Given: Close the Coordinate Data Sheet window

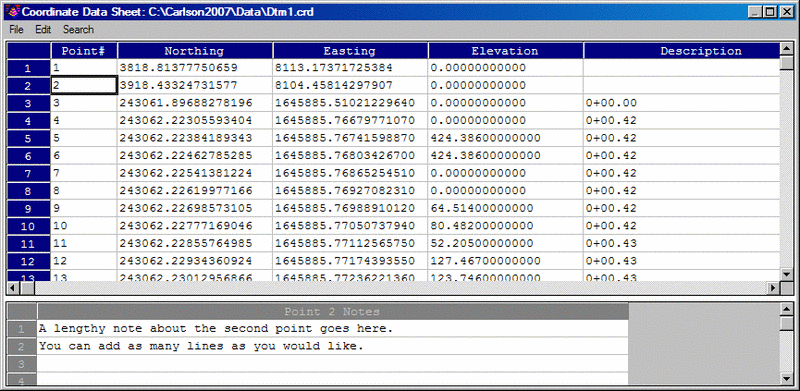Looking at the screenshot, I should tap(787, 12).
